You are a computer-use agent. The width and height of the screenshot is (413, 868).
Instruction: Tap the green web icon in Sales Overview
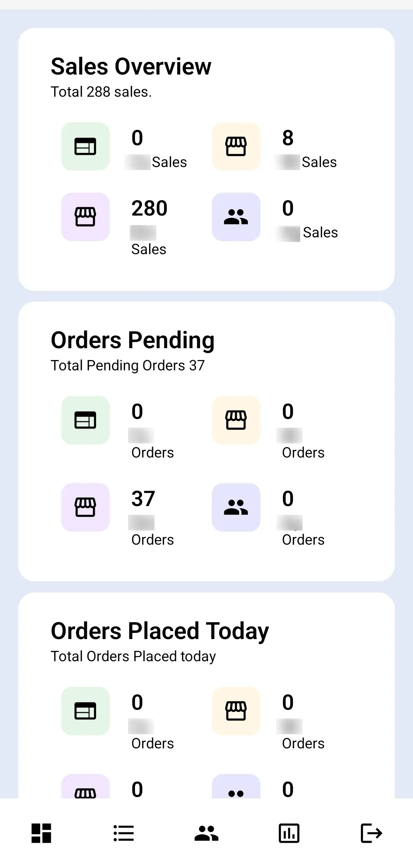pyautogui.click(x=86, y=146)
